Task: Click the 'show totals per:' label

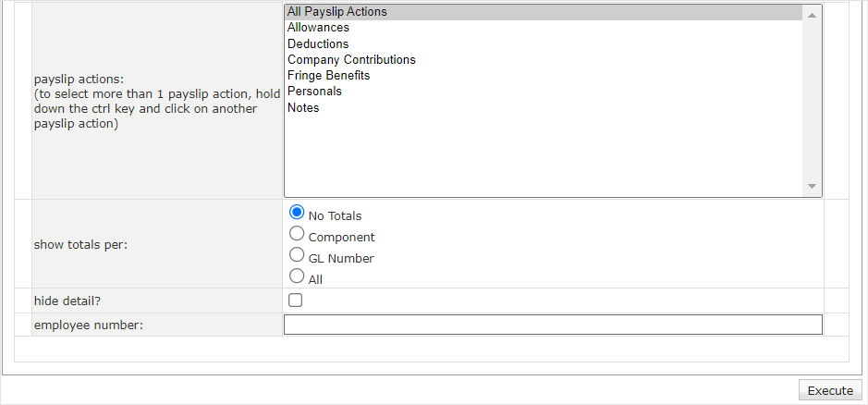Action: tap(81, 245)
